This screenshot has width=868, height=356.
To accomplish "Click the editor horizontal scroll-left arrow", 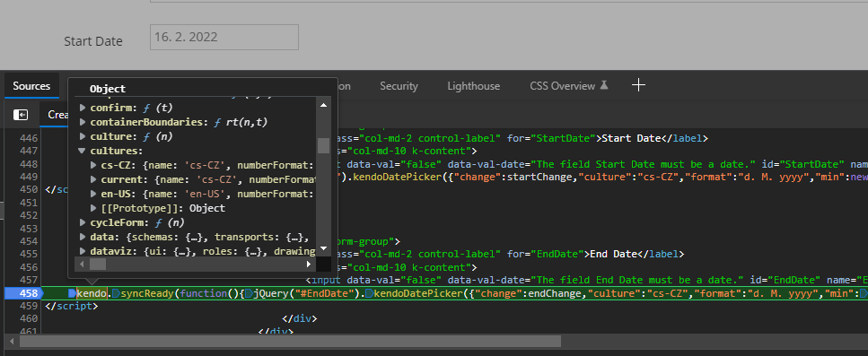I will pos(12,341).
